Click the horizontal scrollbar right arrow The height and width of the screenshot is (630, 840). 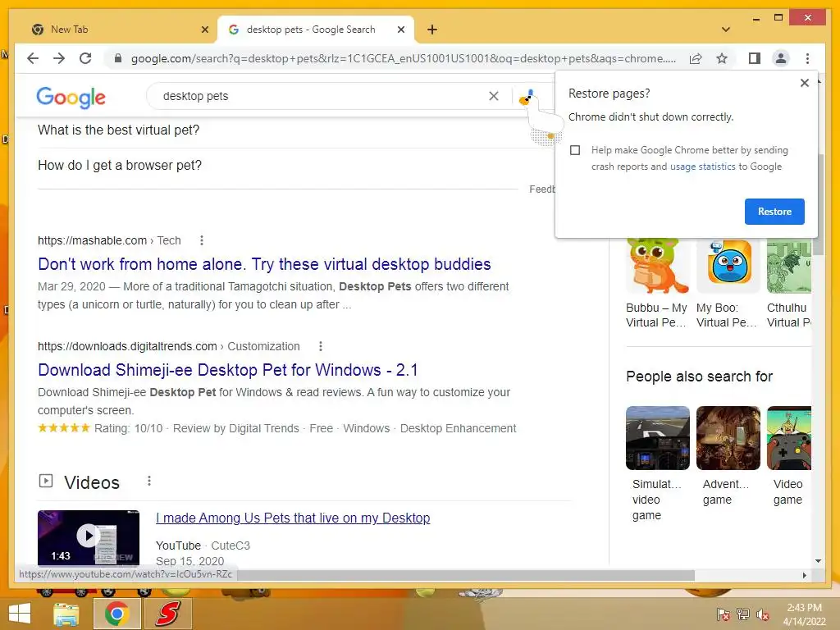coord(804,575)
